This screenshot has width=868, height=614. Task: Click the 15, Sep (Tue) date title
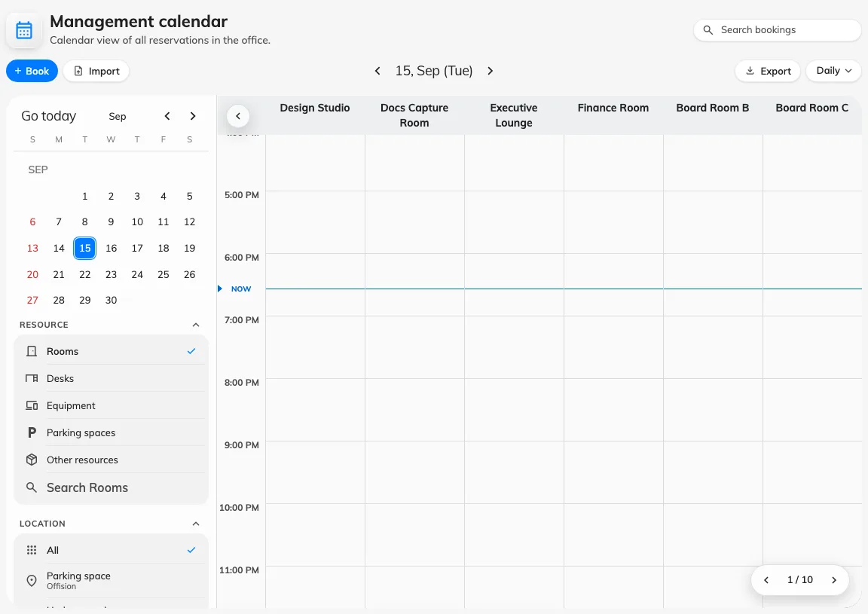click(x=434, y=71)
